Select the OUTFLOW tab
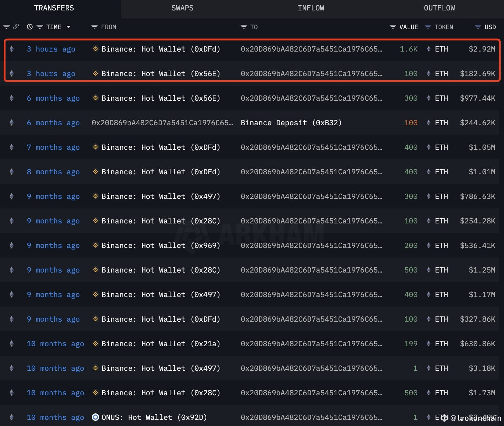 pyautogui.click(x=439, y=8)
